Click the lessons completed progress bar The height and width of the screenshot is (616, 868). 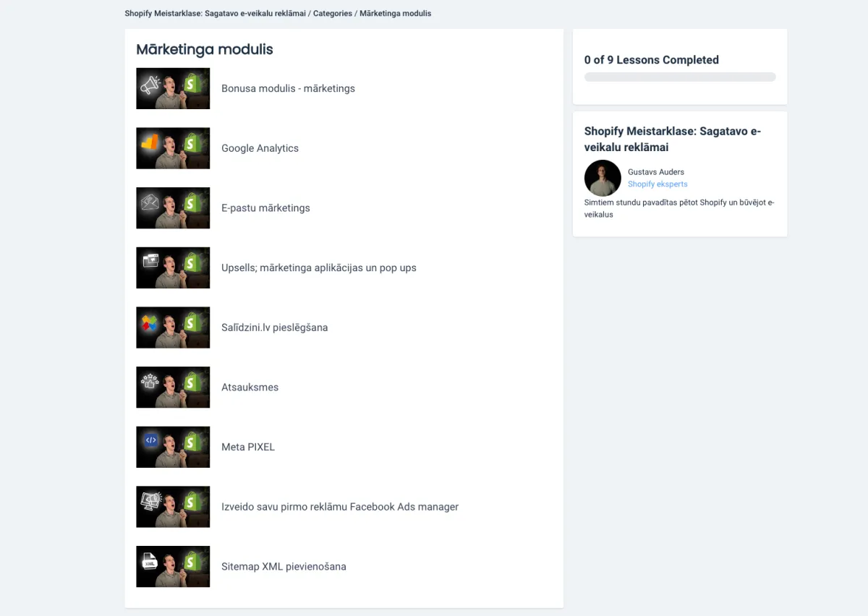point(680,77)
